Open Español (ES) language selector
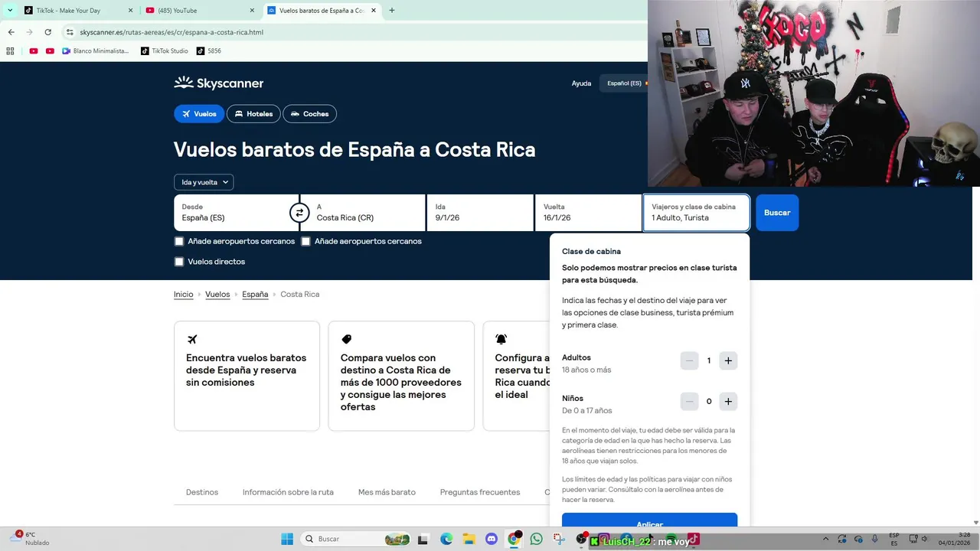Viewport: 980px width, 551px height. [x=624, y=83]
